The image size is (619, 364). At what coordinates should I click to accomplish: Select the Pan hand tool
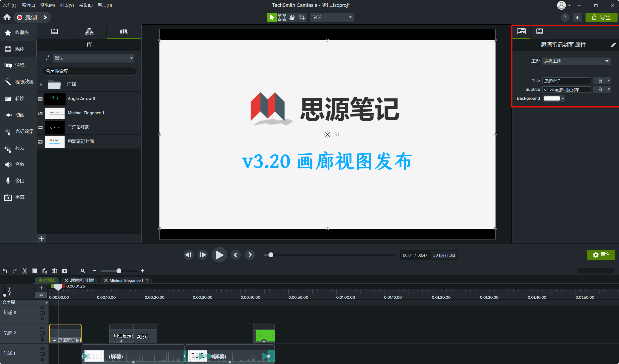[x=292, y=17]
